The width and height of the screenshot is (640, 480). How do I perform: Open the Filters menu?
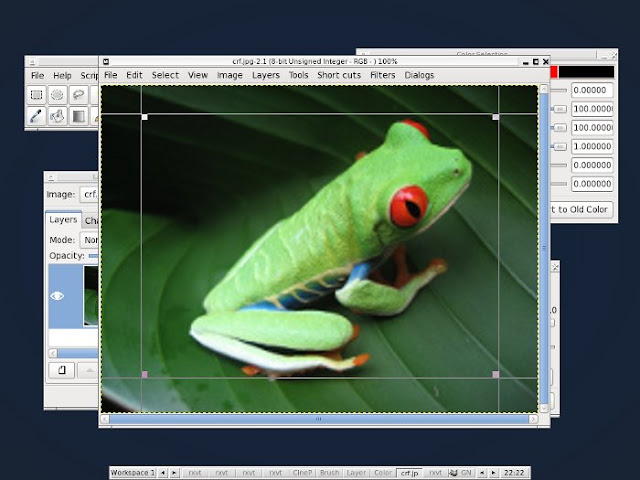[x=383, y=75]
